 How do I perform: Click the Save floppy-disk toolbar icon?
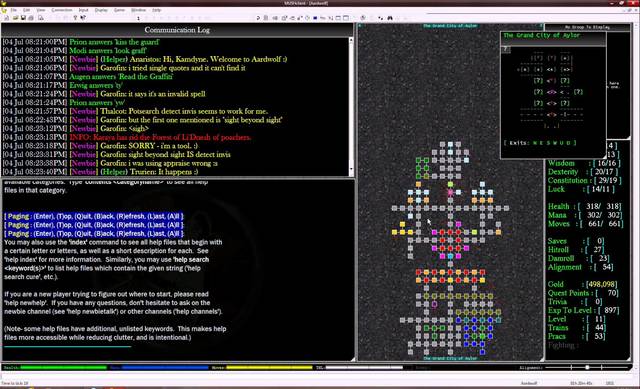[23, 18]
